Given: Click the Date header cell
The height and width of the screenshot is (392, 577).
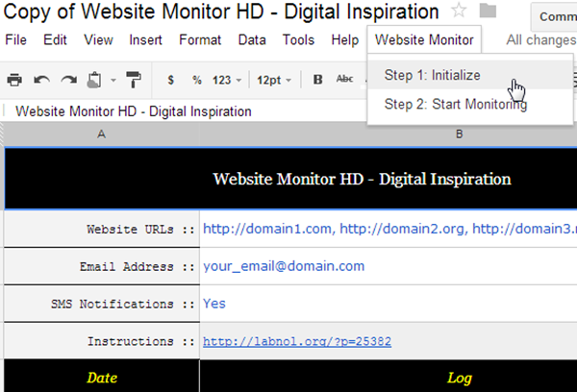Looking at the screenshot, I should tap(102, 378).
